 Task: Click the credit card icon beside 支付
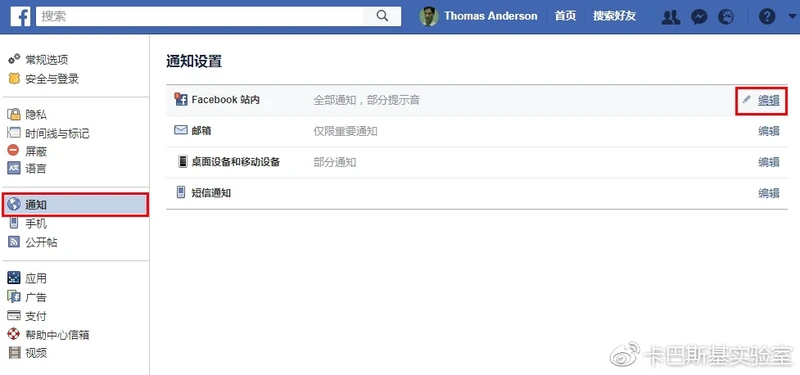click(14, 315)
